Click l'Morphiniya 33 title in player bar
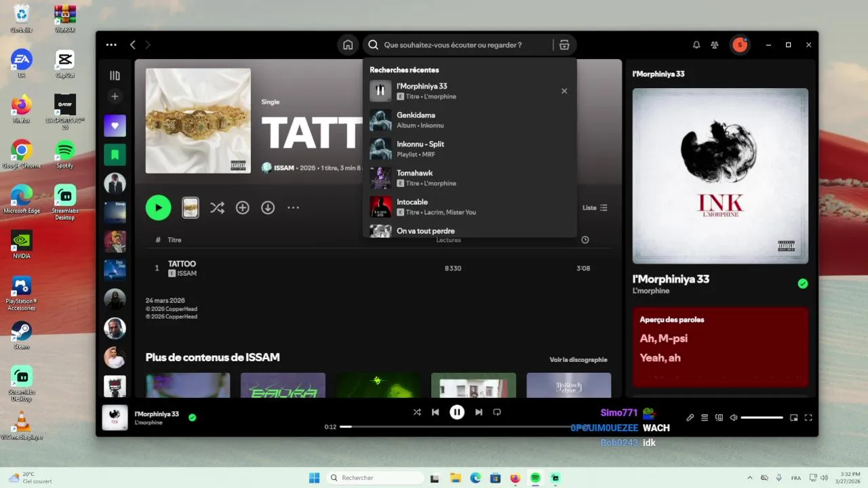The image size is (868, 488). click(x=157, y=414)
